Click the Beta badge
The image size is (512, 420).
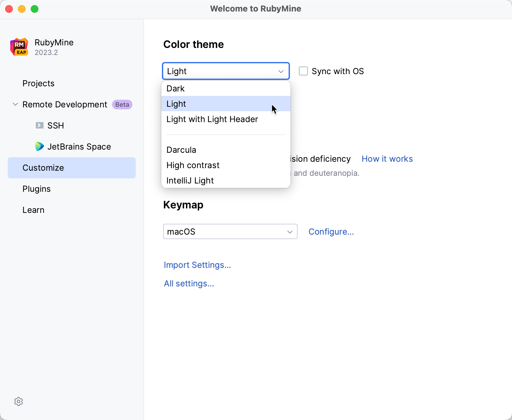[x=122, y=105]
